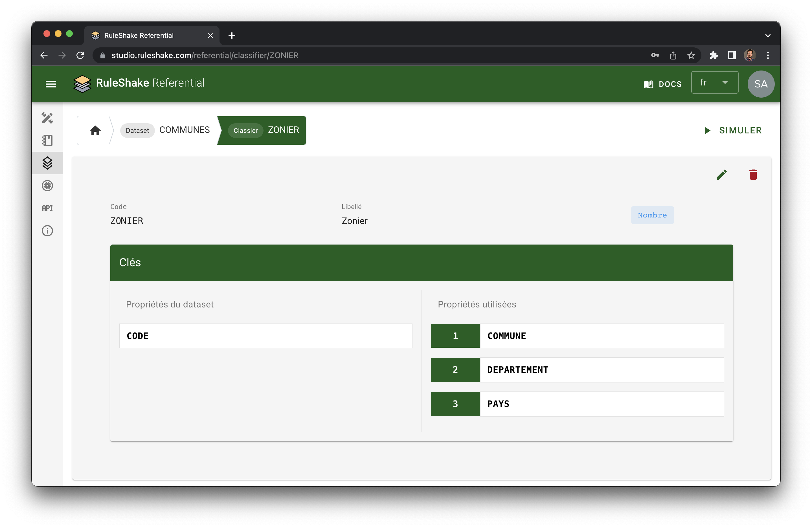Click the design tools sidebar icon
Image resolution: width=812 pixels, height=528 pixels.
[x=47, y=118]
